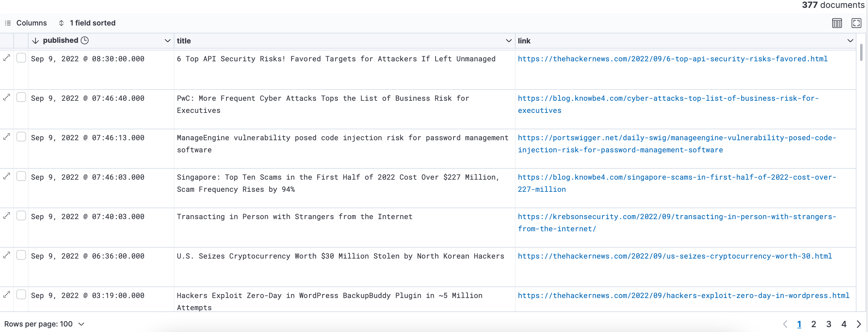Open the 6-top-api-security-risks-favored link
Image resolution: width=868 pixels, height=332 pixels.
click(x=673, y=59)
